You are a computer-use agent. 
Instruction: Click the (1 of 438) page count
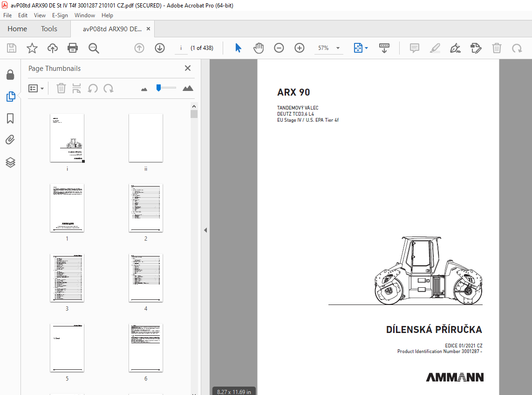[x=202, y=48]
